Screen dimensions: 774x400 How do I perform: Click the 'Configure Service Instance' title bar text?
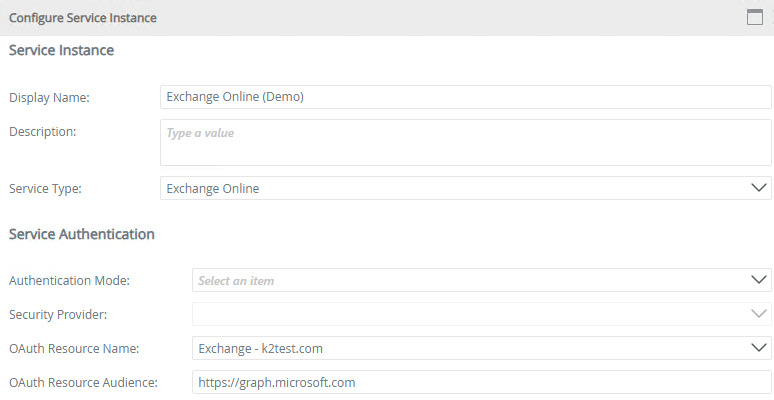(82, 18)
